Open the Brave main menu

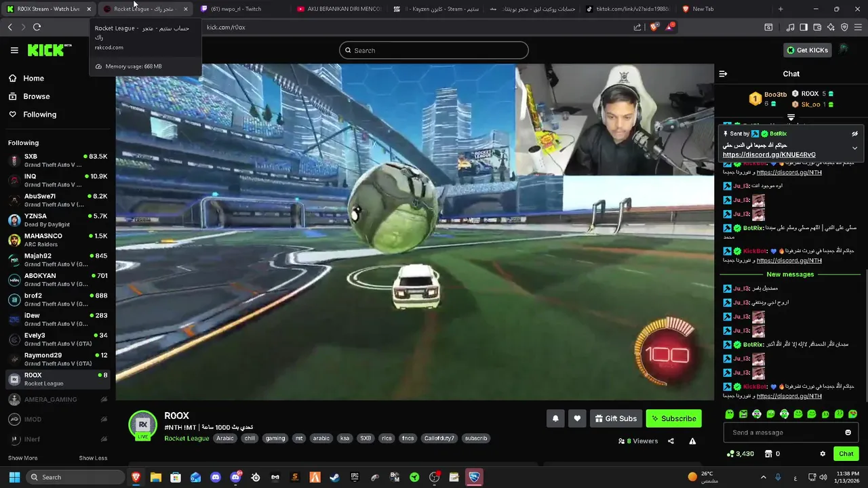click(859, 27)
